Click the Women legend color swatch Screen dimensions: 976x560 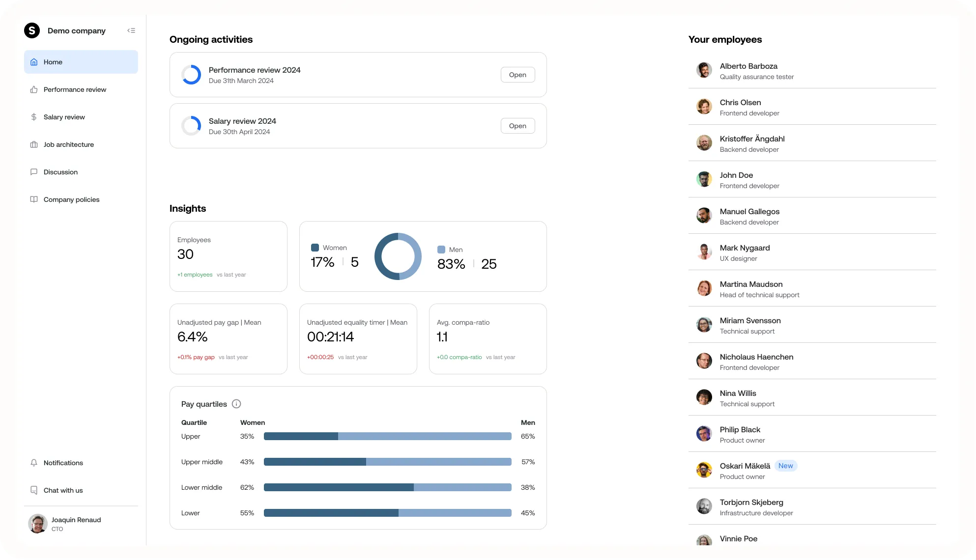pyautogui.click(x=315, y=248)
